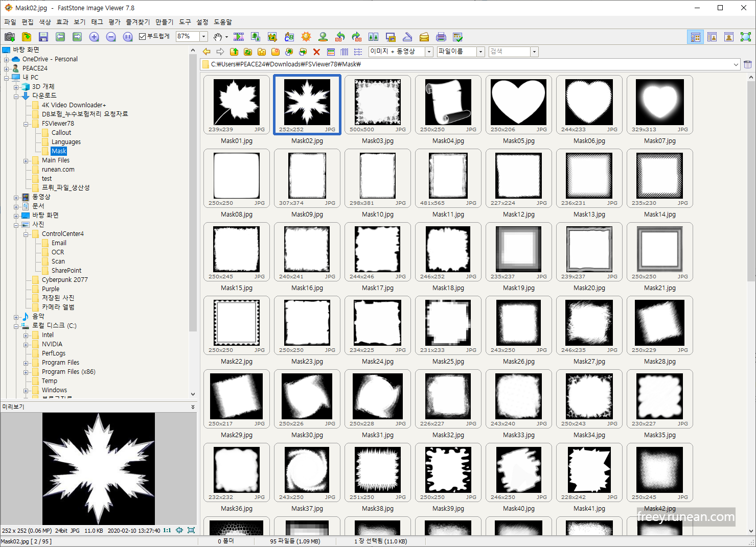The height and width of the screenshot is (547, 756).
Task: Go to previous image with green left arrow
Action: [60, 37]
